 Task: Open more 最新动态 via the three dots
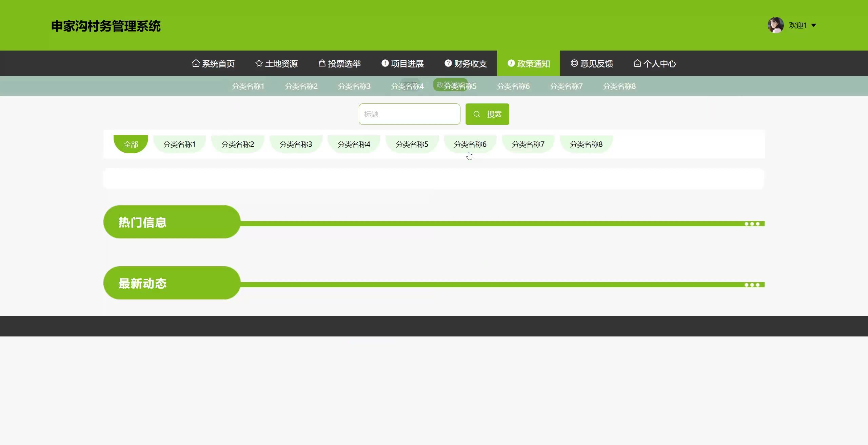[752, 285]
